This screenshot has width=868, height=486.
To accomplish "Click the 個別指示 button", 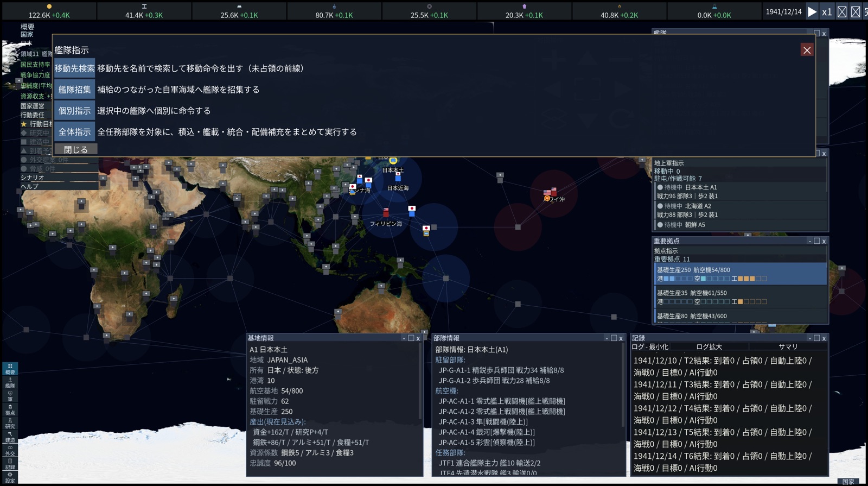I will 74,111.
